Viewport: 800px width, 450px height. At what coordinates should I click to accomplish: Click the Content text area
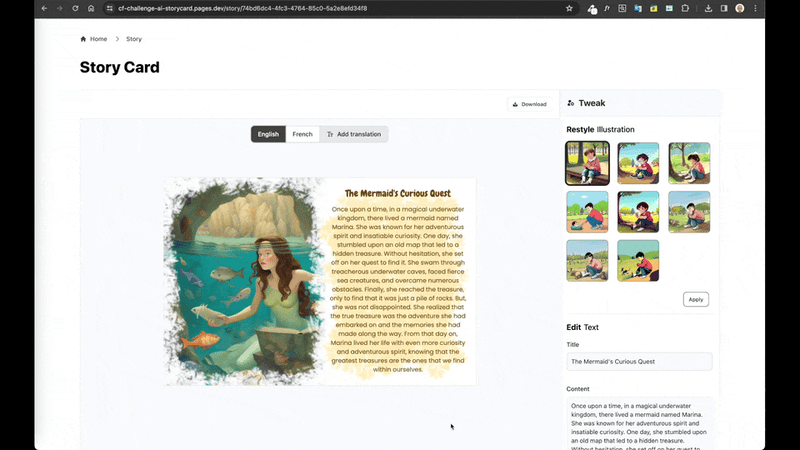click(639, 424)
